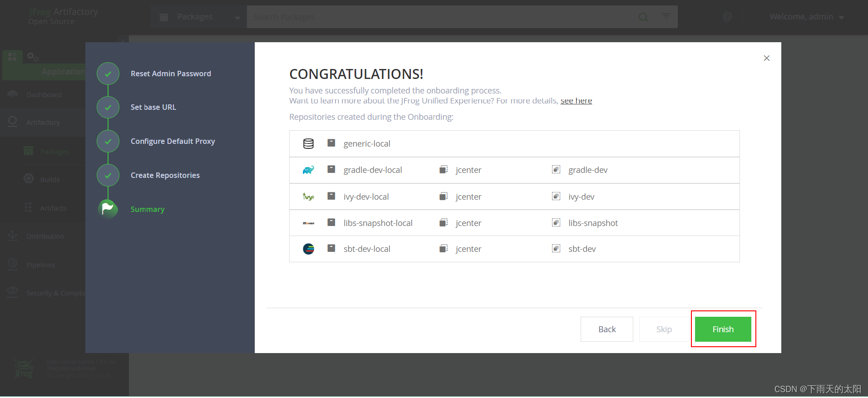Click the Create Repositories step label
This screenshot has width=868, height=398.
[x=165, y=175]
